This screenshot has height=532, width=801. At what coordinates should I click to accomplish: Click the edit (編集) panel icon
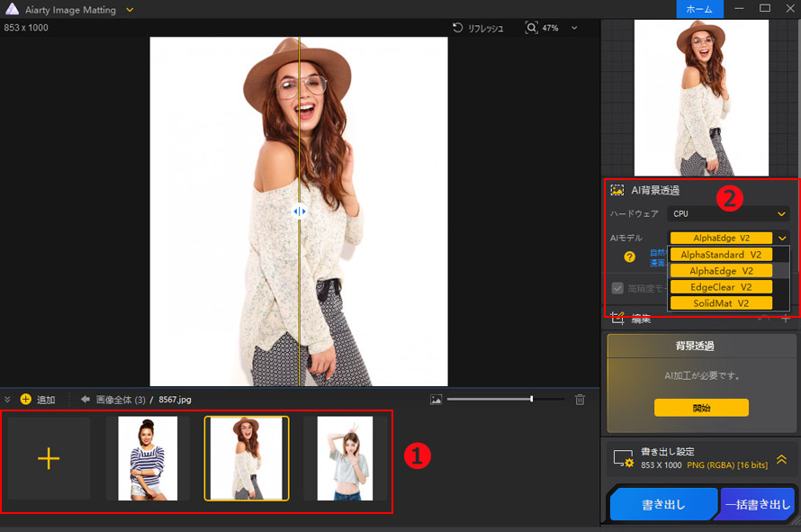coord(617,318)
